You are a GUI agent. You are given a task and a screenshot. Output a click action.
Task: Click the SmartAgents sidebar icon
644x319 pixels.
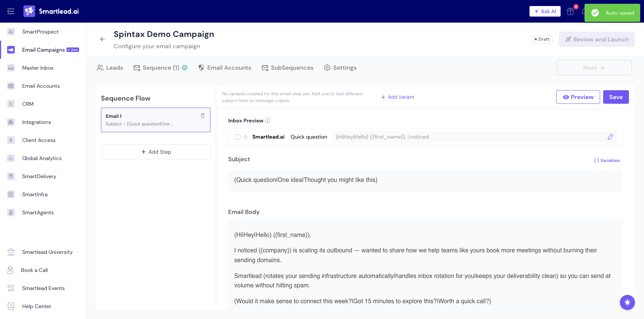[11, 212]
